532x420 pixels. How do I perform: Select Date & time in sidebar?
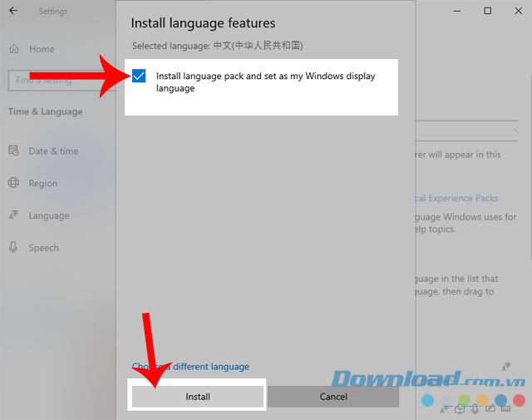click(x=53, y=151)
